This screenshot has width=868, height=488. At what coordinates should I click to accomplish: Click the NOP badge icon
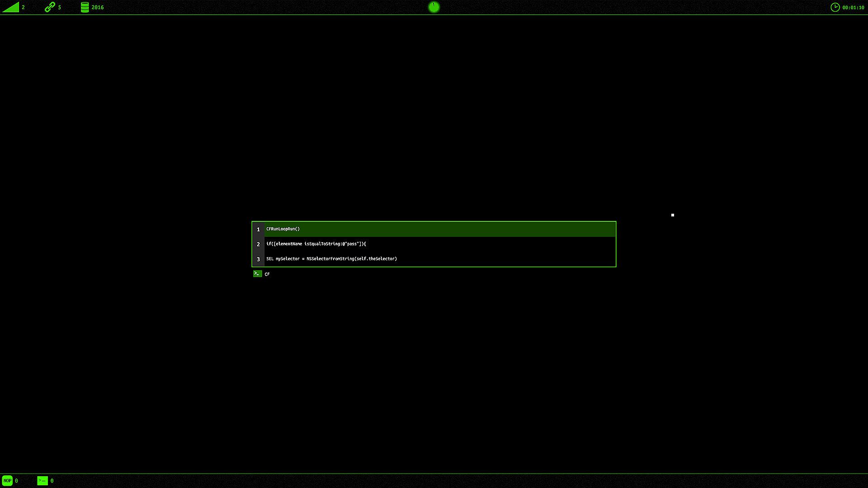pyautogui.click(x=7, y=481)
